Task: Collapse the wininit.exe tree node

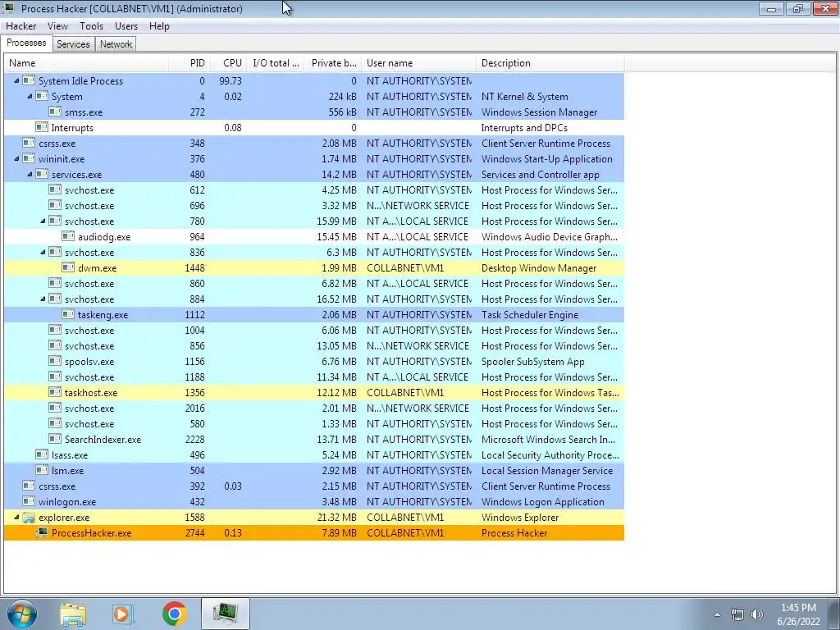Action: pyautogui.click(x=16, y=158)
